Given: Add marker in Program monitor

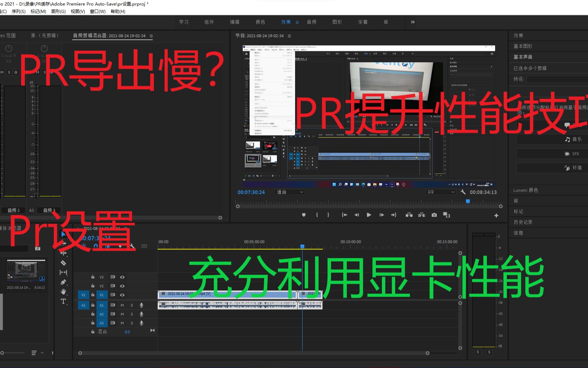Looking at the screenshot, I should click(x=304, y=215).
